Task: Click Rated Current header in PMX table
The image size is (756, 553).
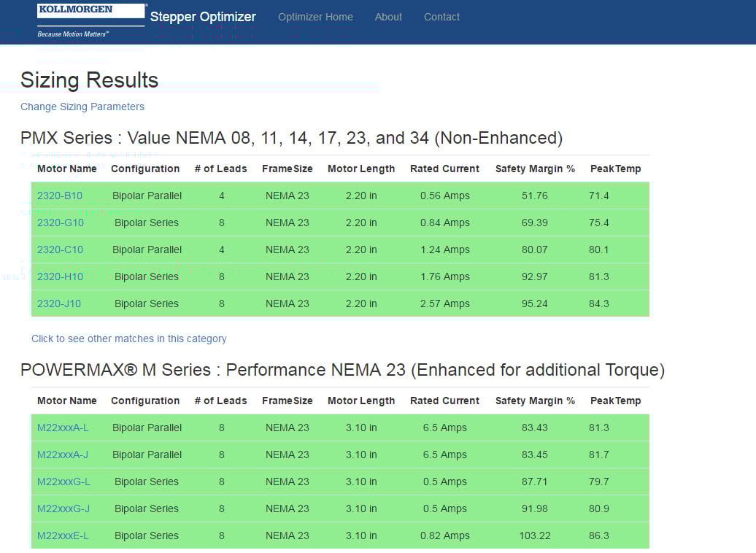Action: [x=444, y=169]
